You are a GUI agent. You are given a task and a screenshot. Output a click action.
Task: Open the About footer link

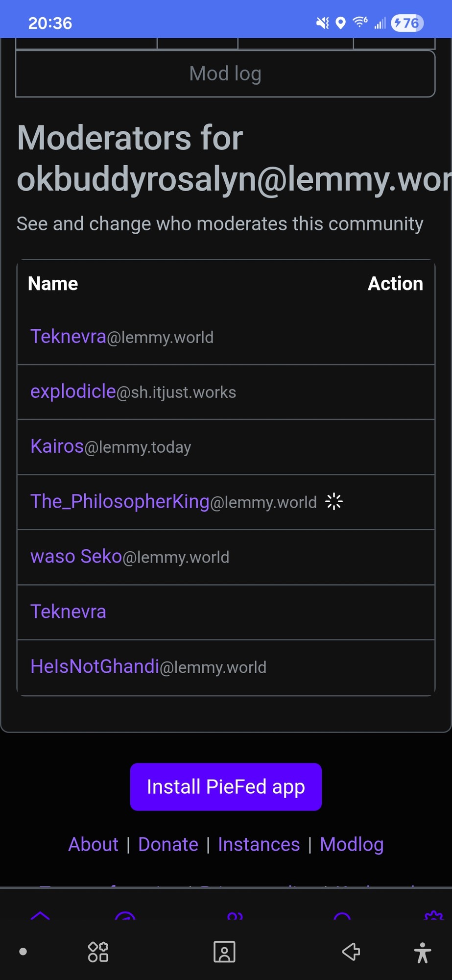[93, 844]
